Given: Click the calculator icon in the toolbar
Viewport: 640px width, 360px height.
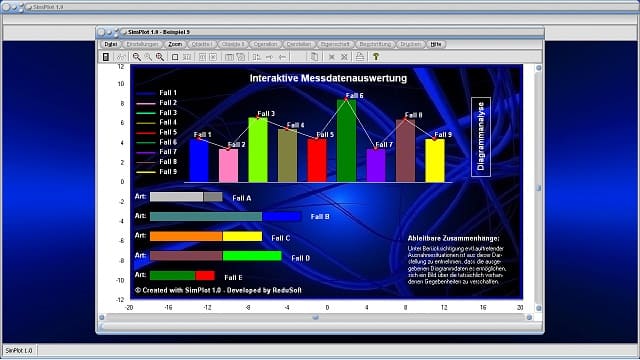Looking at the screenshot, I should tap(106, 57).
